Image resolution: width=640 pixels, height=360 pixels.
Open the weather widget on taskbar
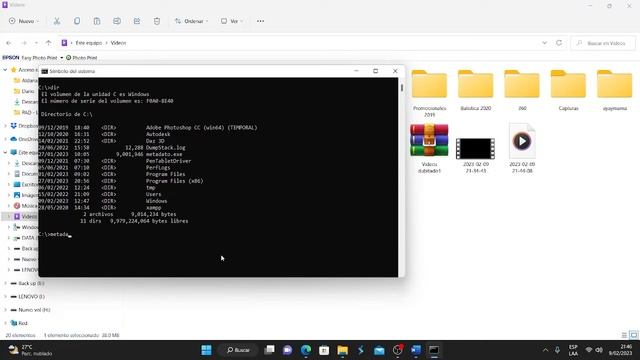[x=31, y=350]
